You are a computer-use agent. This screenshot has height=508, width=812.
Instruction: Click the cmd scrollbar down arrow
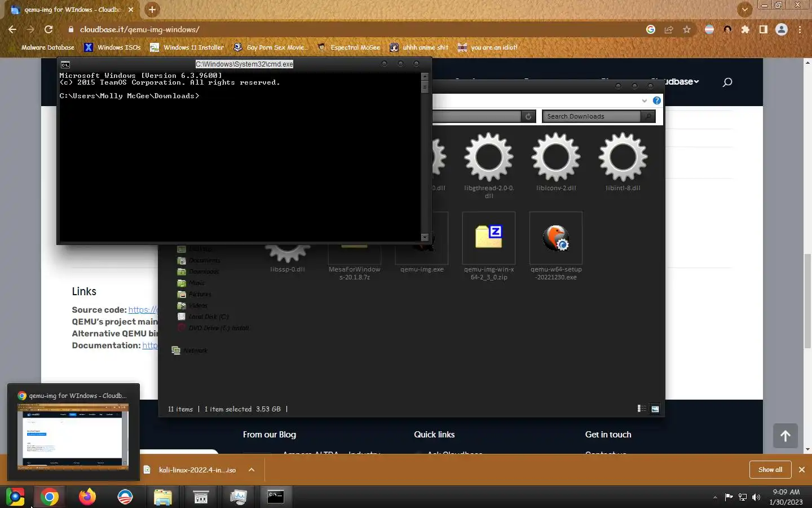(x=425, y=237)
